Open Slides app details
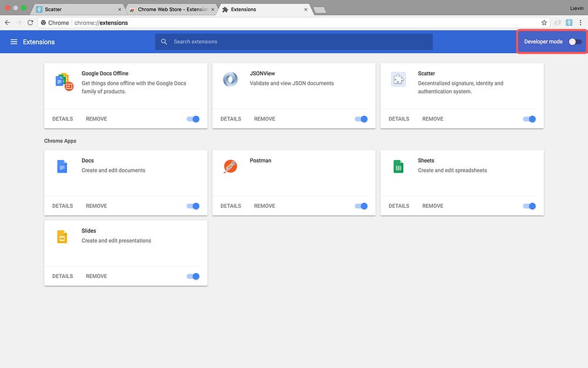 click(x=63, y=276)
